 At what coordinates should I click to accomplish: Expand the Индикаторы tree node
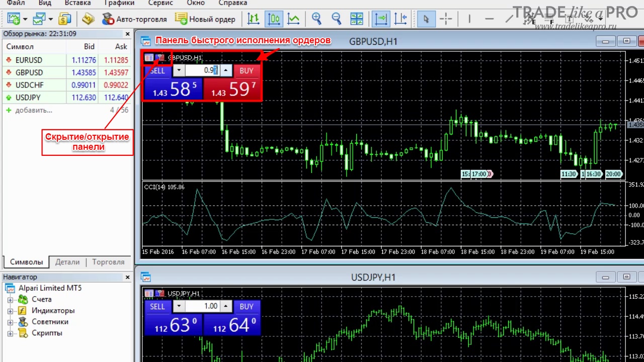10,311
